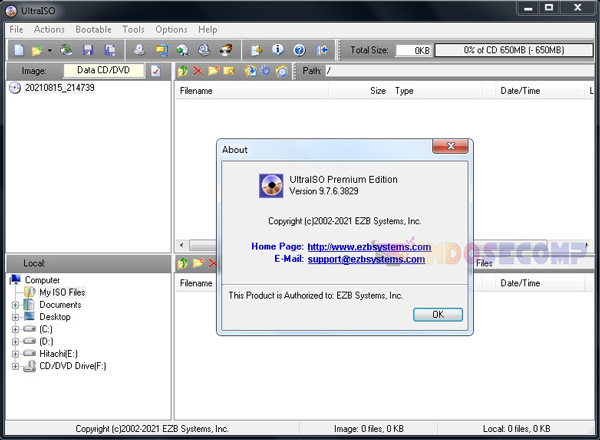This screenshot has width=600, height=440.
Task: Expand the CD/DVD Drive(F:) node
Action: 15,366
